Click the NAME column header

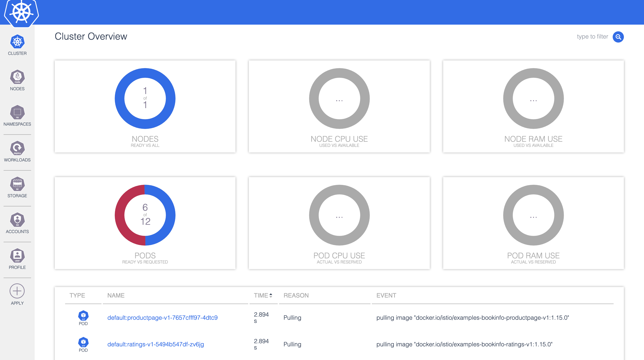[x=116, y=295]
